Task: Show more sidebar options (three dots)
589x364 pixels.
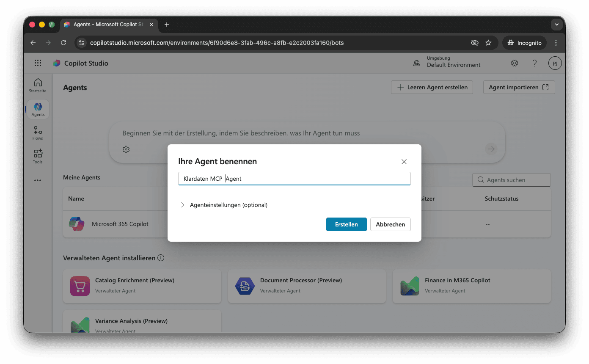Action: 38,180
